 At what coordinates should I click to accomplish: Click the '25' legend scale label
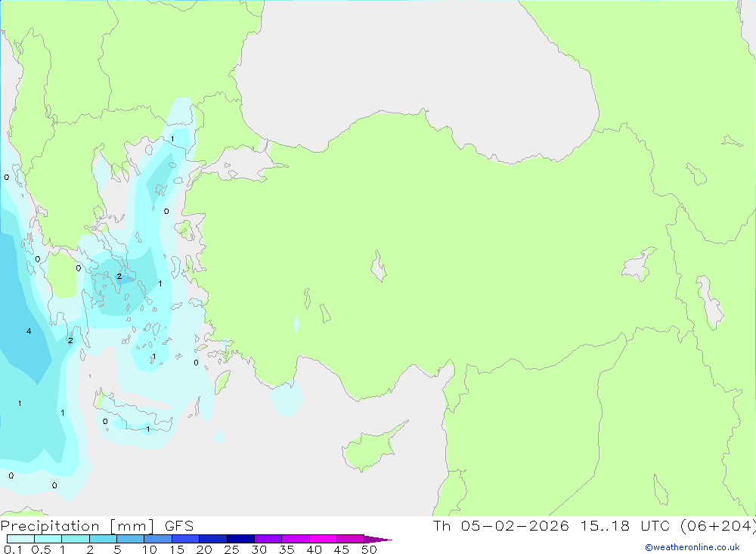(231, 549)
